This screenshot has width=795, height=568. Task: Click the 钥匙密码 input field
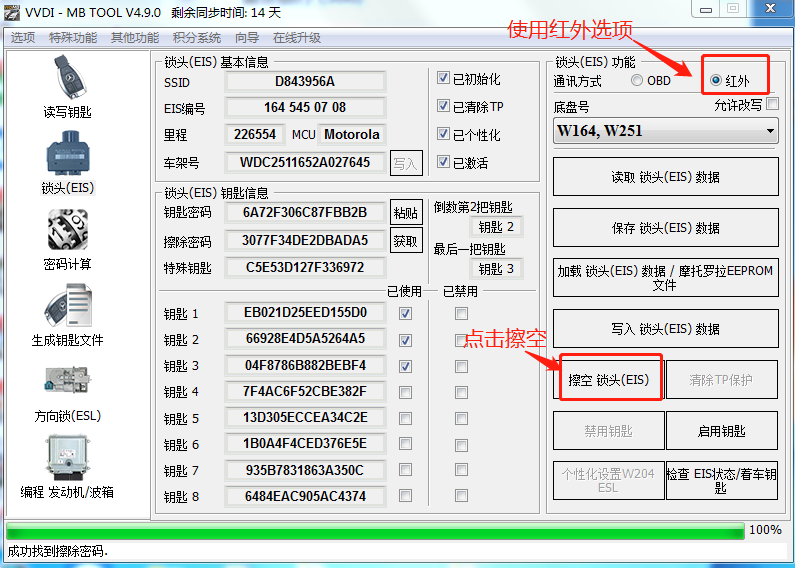(305, 212)
